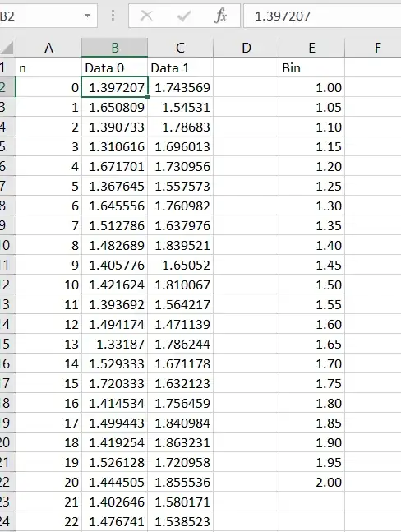Click the 'Data 1' header cell
Viewport: 401px width, 532px height.
[180, 68]
